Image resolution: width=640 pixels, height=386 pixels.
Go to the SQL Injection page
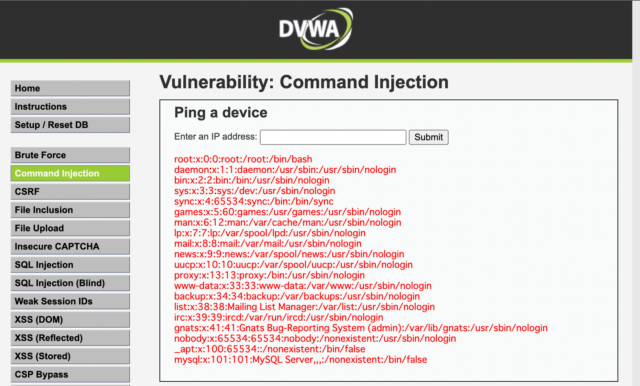70,265
